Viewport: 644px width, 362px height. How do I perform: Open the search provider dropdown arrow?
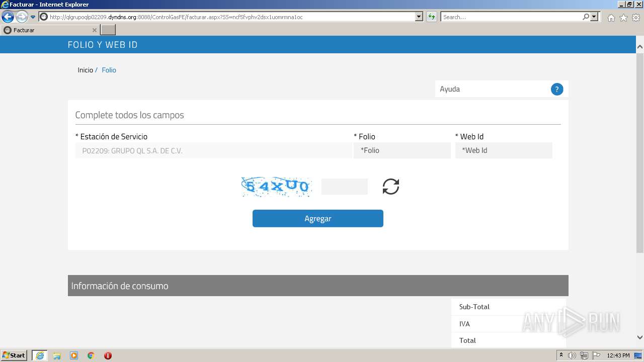coord(595,17)
